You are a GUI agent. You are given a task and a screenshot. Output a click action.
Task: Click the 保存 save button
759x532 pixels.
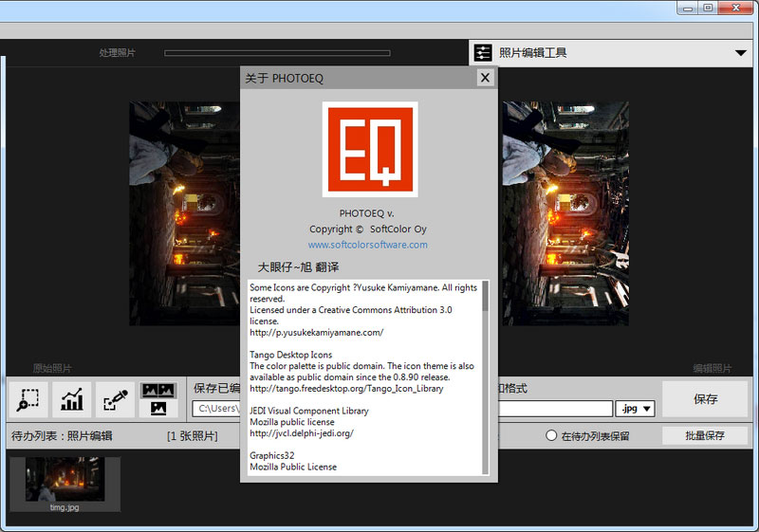[705, 399]
